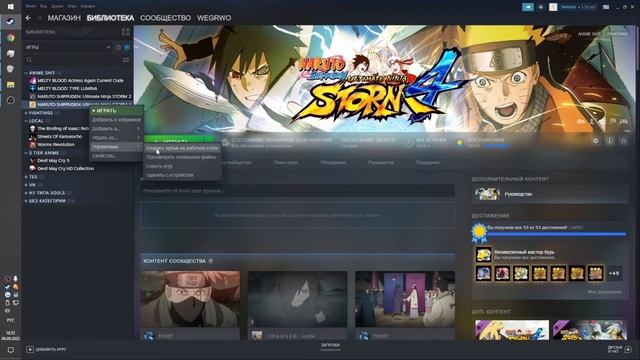Show game info icon
Image resolution: width=640 pixels, height=360 pixels.
pyautogui.click(x=609, y=141)
